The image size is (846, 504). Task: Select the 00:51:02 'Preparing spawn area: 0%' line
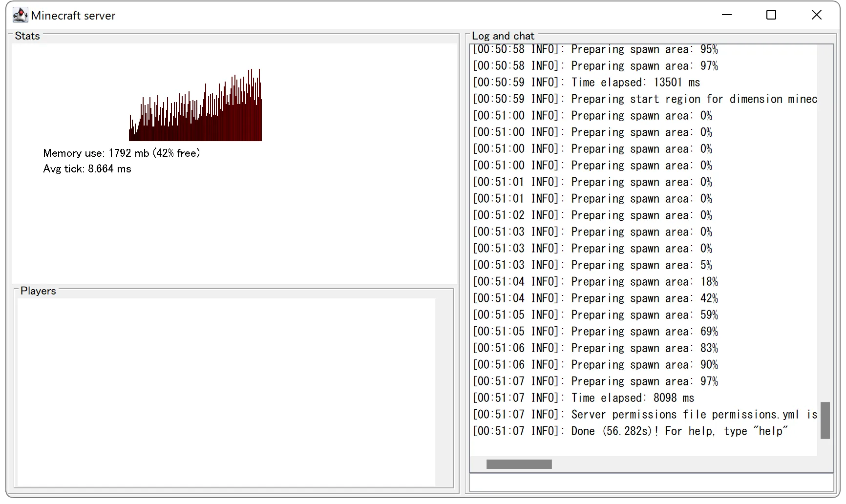(x=592, y=215)
